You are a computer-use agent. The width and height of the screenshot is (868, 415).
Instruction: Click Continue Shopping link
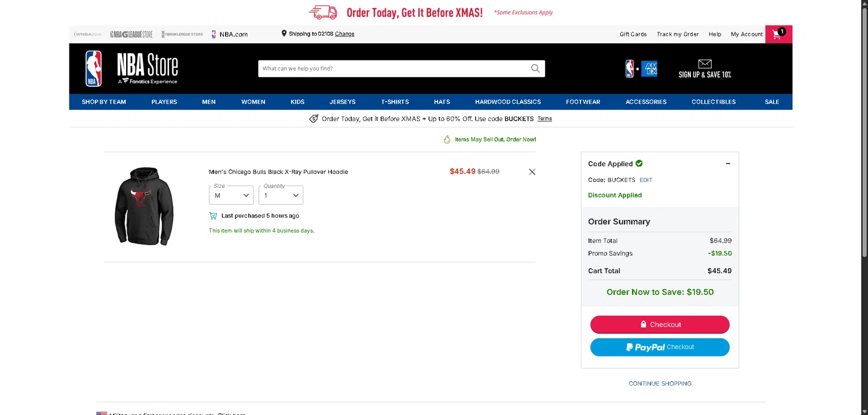pos(660,383)
